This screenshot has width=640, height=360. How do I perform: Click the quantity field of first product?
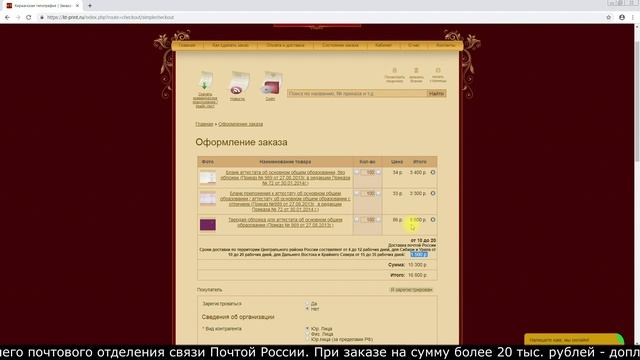368,173
